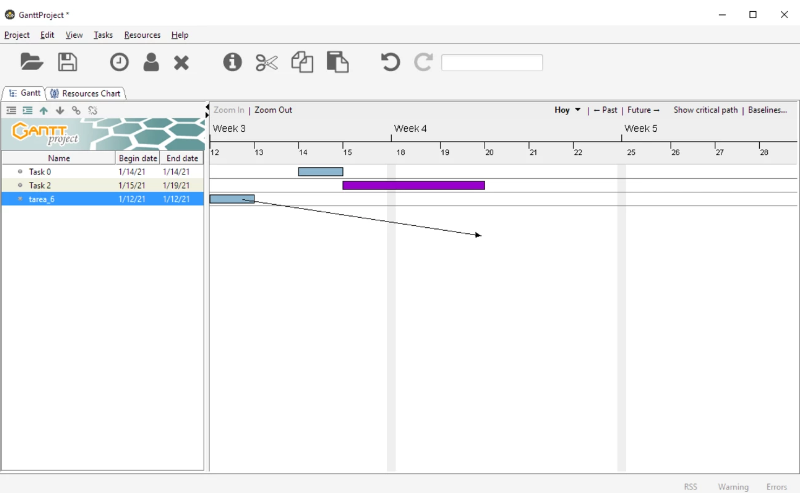
Task: Link tasks using the chain icon
Action: (76, 110)
